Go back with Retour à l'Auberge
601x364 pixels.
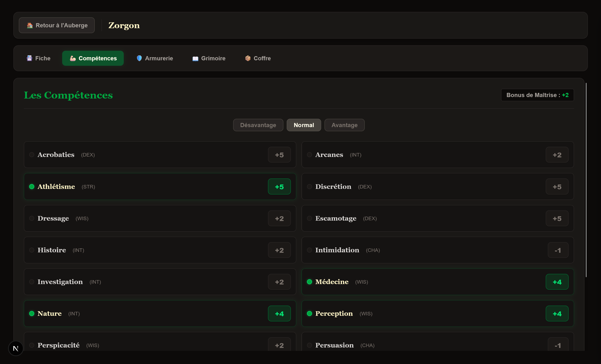click(x=57, y=25)
